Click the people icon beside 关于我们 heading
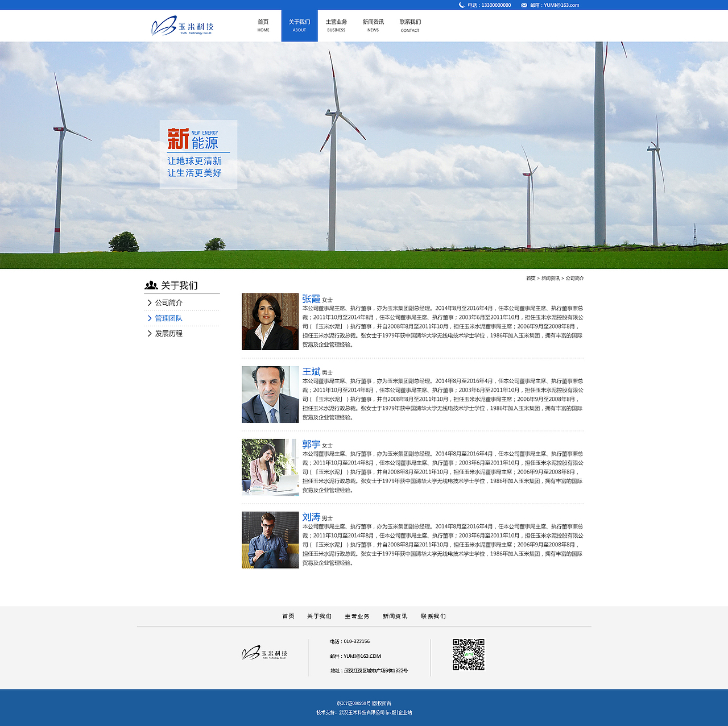 (x=151, y=285)
